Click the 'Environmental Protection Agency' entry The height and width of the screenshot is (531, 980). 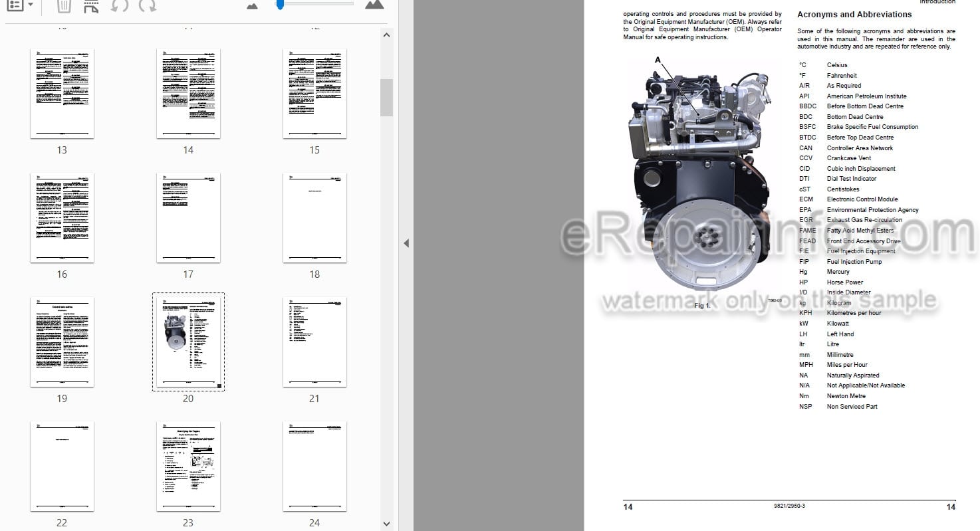tap(872, 210)
